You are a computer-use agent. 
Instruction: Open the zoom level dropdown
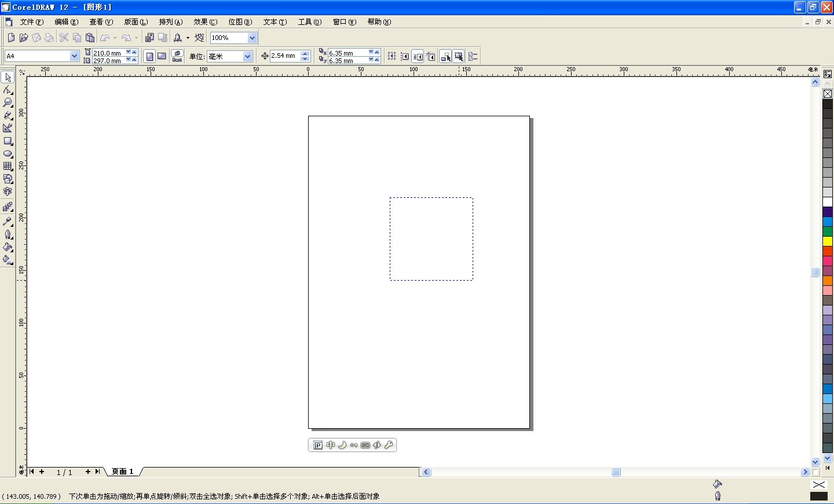[252, 38]
